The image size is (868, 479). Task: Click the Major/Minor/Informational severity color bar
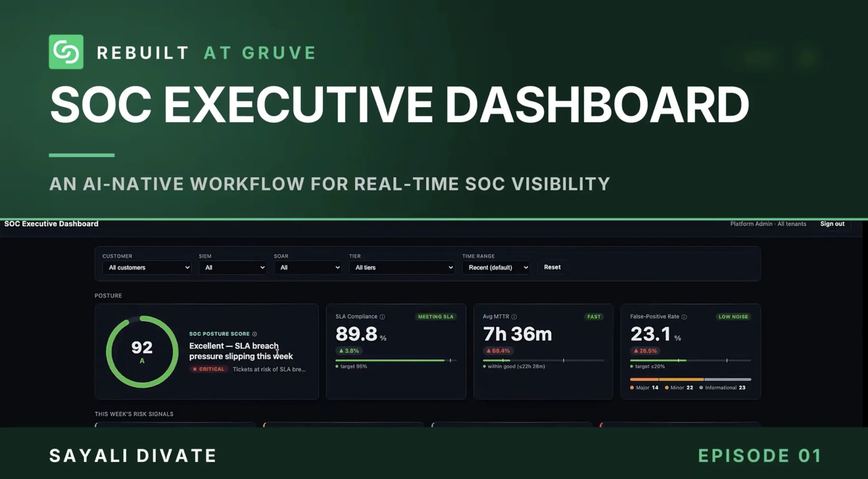(x=691, y=379)
